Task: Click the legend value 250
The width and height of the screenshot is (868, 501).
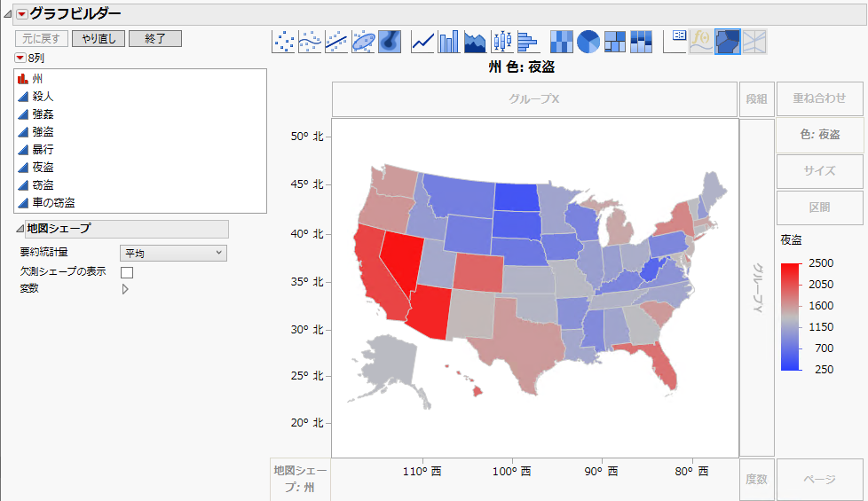Action: point(825,370)
